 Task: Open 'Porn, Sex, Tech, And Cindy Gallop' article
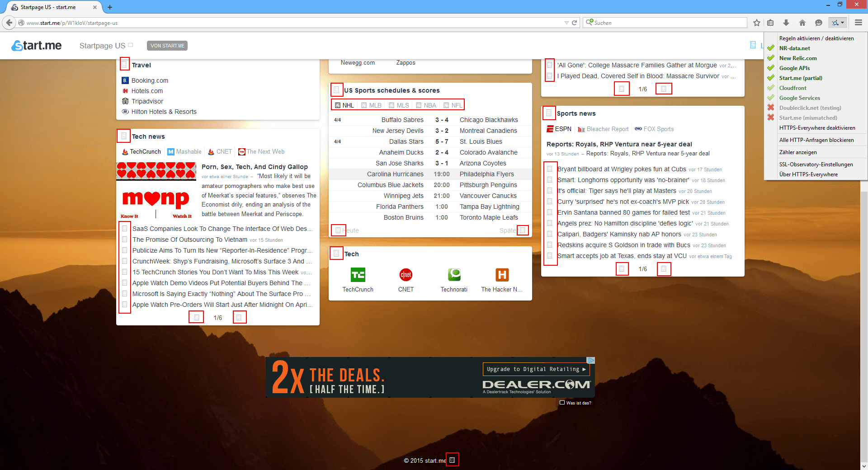click(x=255, y=167)
